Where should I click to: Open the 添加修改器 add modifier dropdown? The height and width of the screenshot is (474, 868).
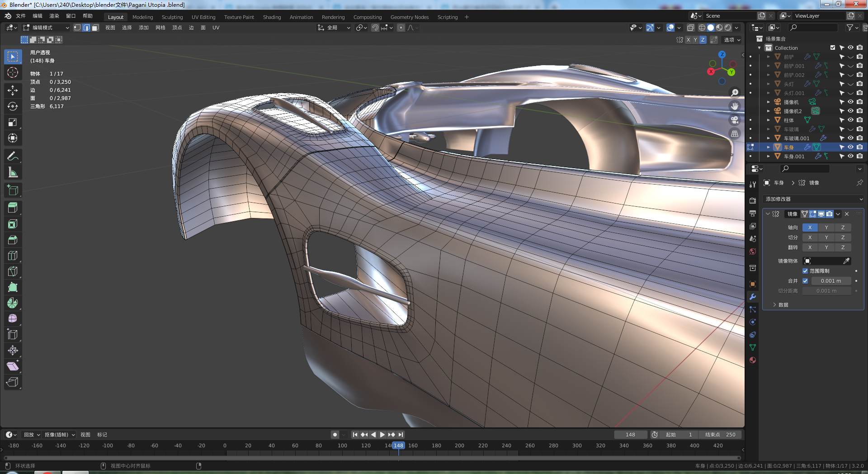tap(813, 199)
